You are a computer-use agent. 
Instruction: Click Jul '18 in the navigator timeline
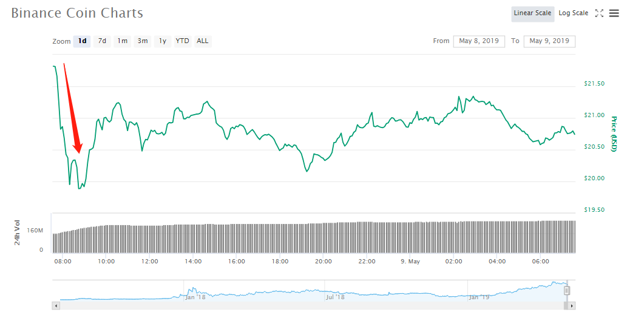(336, 297)
